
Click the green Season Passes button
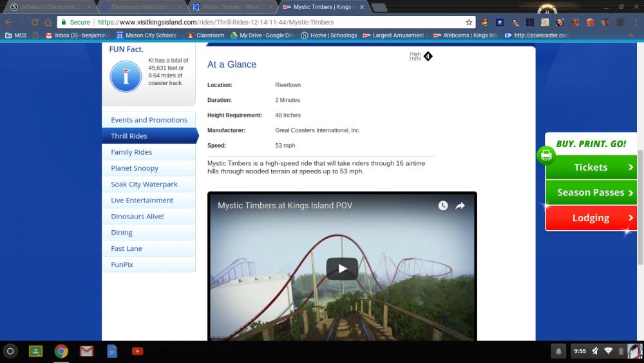[x=591, y=192]
